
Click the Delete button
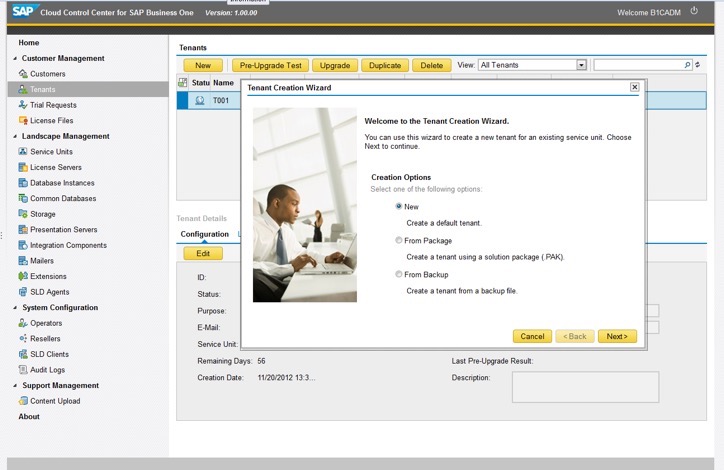pos(432,65)
